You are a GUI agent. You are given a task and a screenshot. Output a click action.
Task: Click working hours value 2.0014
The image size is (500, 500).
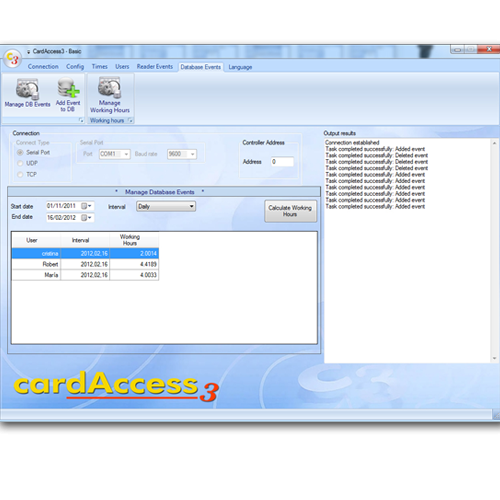point(148,254)
